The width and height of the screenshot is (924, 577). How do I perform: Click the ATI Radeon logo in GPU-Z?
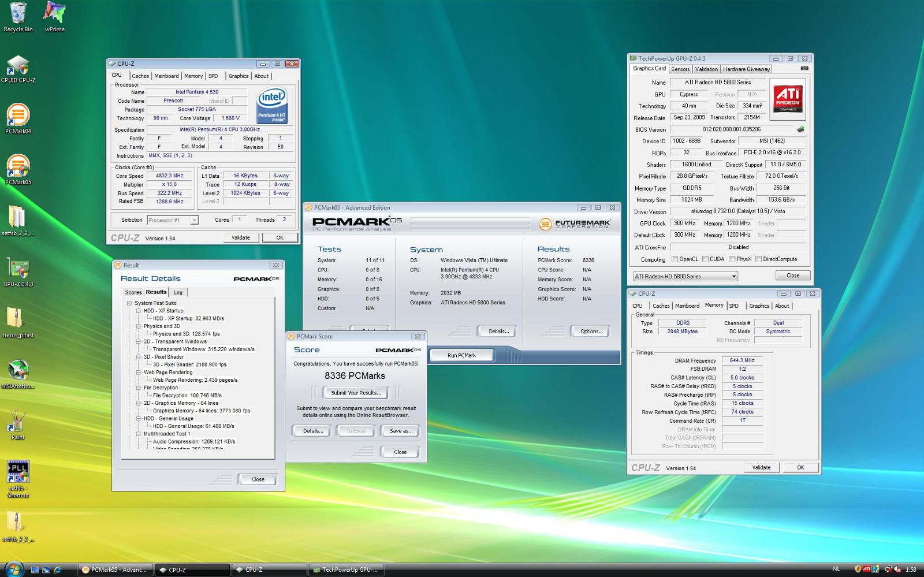click(x=788, y=98)
